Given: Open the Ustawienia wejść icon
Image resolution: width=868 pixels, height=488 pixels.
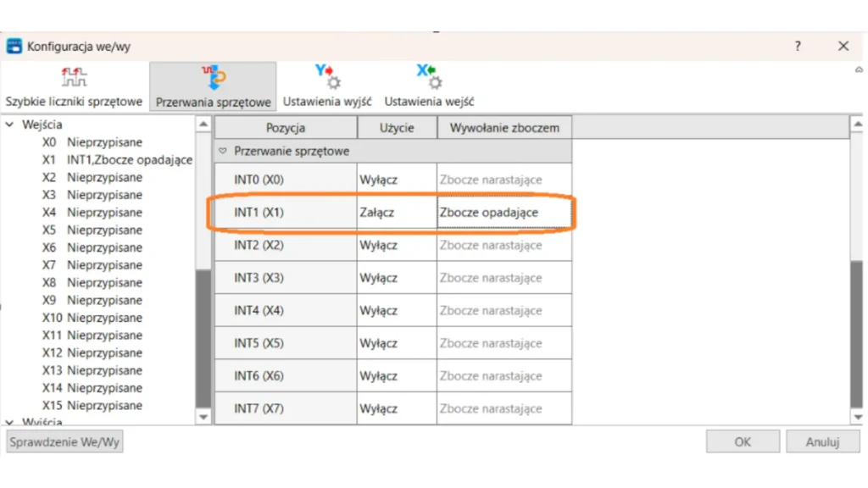Looking at the screenshot, I should [428, 76].
